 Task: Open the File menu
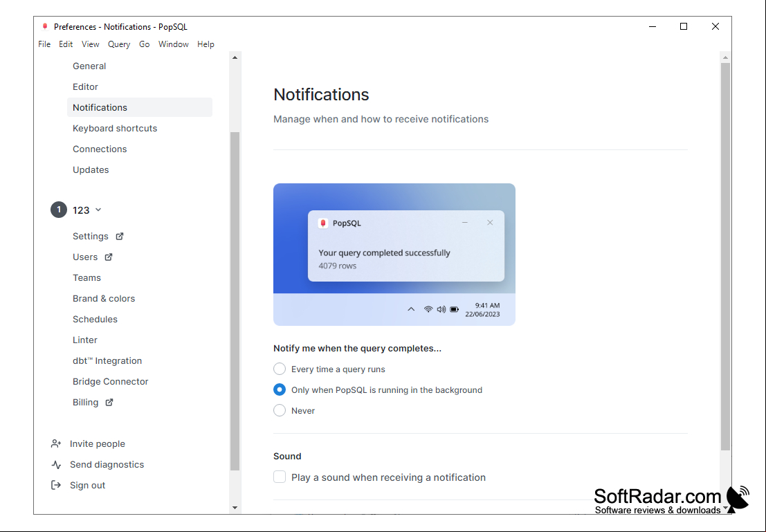point(44,44)
